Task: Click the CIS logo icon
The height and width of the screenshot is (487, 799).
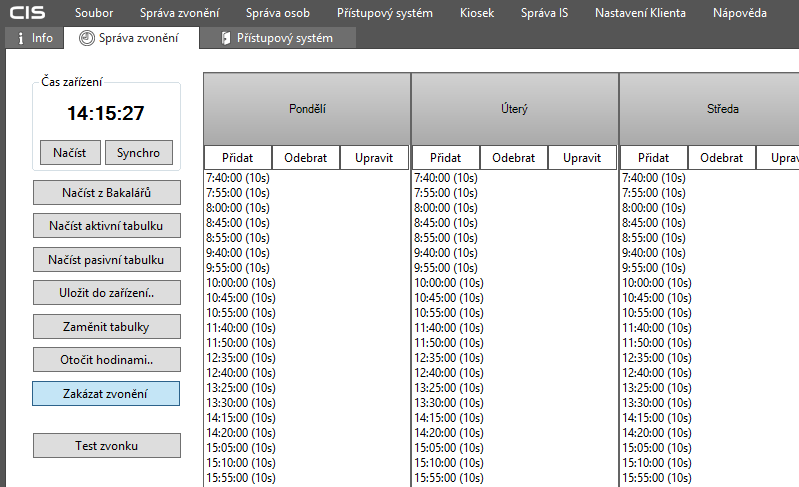Action: (x=28, y=13)
